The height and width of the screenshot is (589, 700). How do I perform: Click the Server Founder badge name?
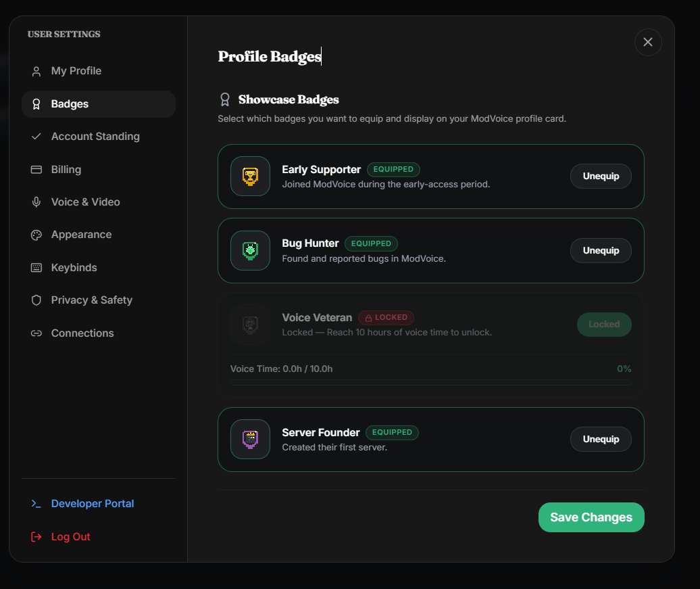(321, 433)
